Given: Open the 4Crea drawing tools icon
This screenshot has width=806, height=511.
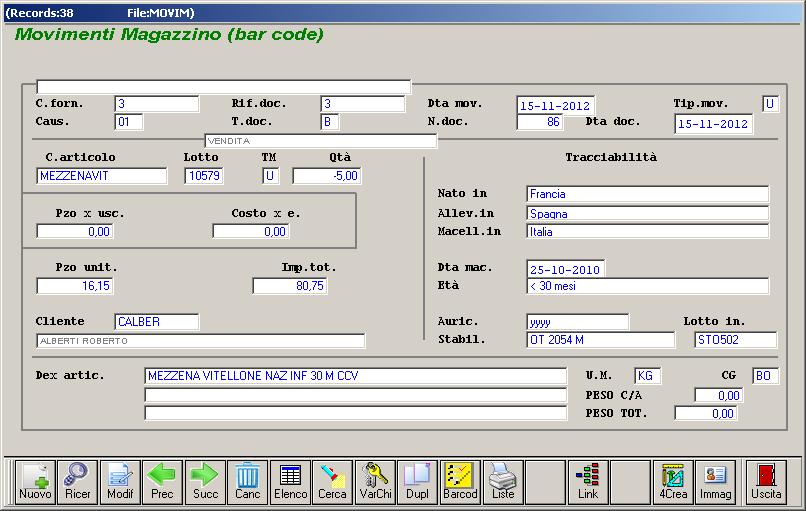Looking at the screenshot, I should point(673,481).
